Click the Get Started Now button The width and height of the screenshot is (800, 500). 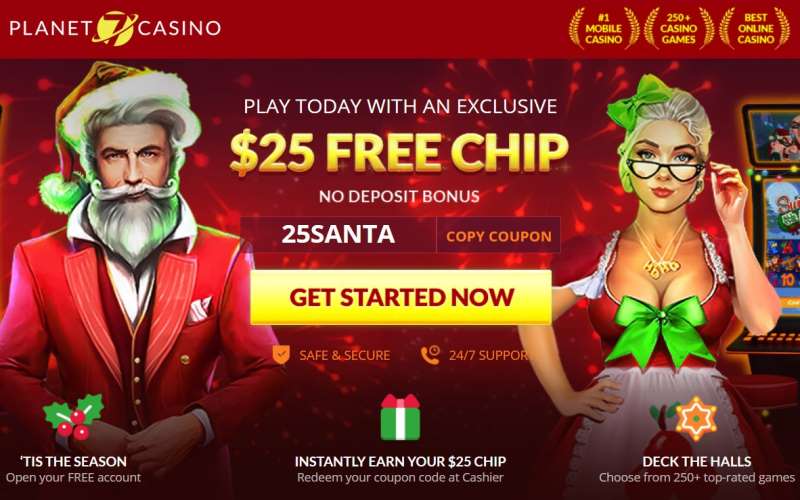click(x=401, y=297)
